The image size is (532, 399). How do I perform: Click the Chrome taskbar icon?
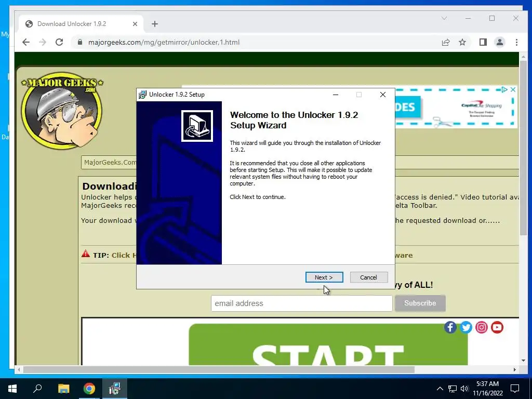coord(89,389)
